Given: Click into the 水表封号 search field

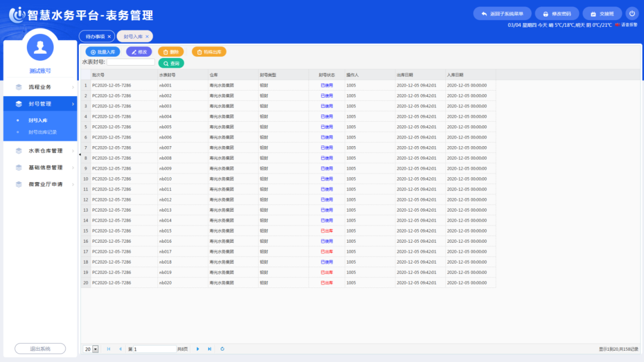Looking at the screenshot, I should point(131,62).
